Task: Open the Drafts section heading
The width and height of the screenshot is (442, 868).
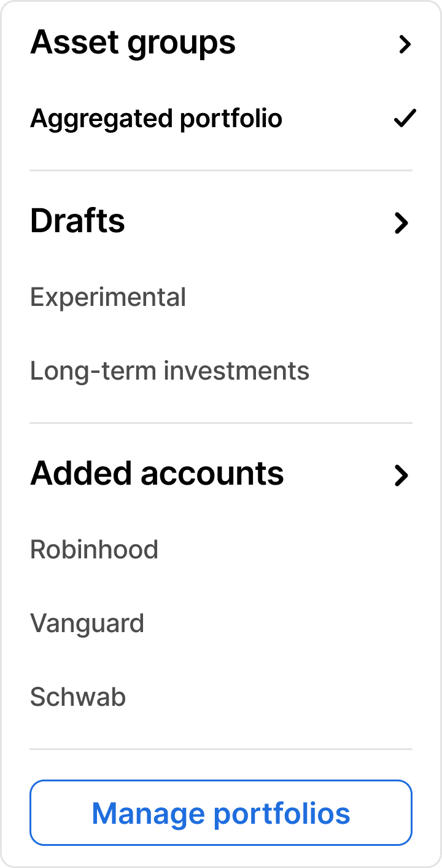Action: point(221,222)
